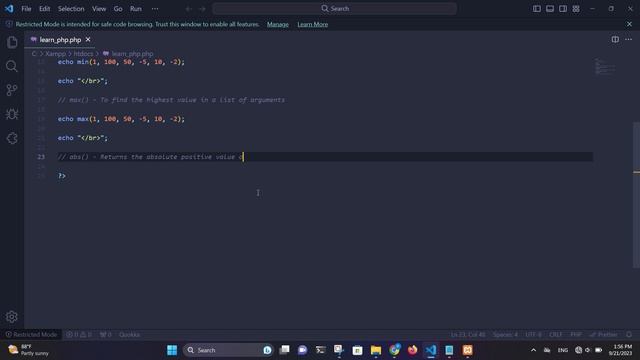Viewport: 640px width, 360px height.
Task: Open Task View from taskbar
Action: 284,350
